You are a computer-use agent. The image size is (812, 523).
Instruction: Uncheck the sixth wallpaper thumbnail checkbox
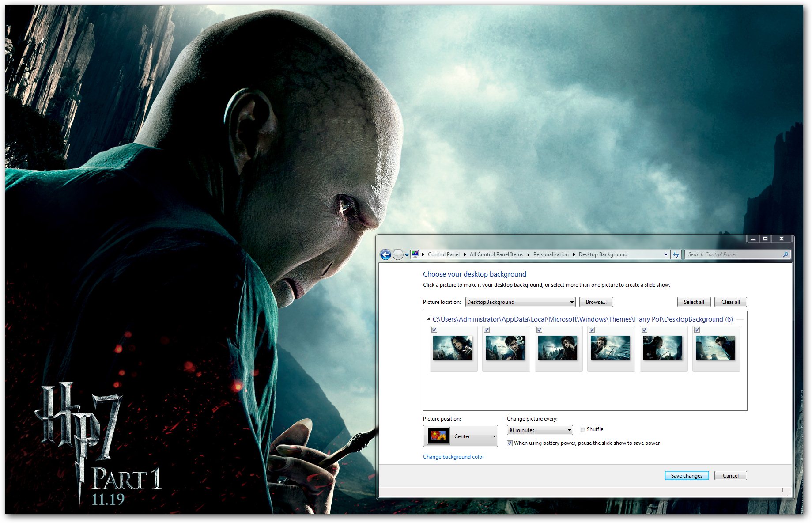[697, 330]
